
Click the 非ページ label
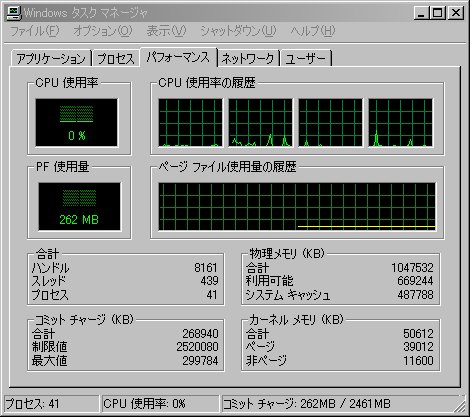(266, 360)
